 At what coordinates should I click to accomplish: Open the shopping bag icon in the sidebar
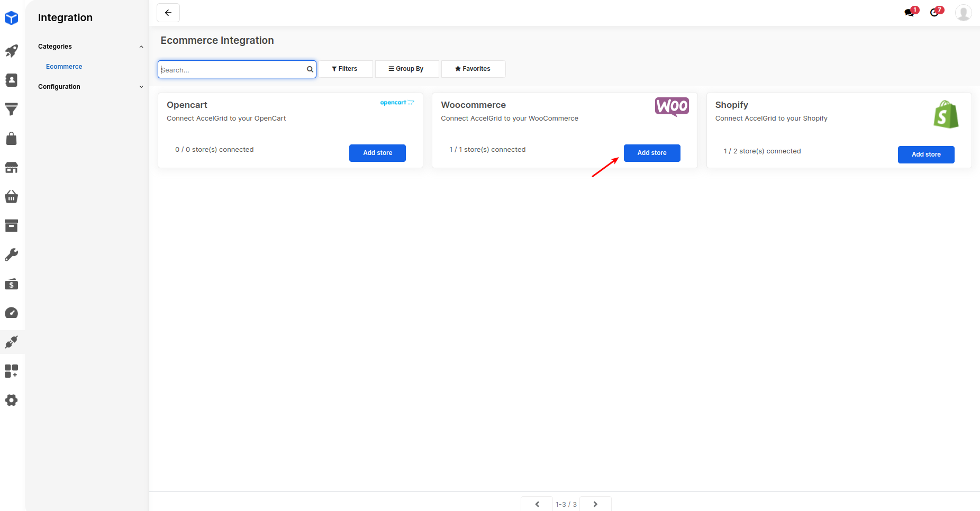(12, 139)
